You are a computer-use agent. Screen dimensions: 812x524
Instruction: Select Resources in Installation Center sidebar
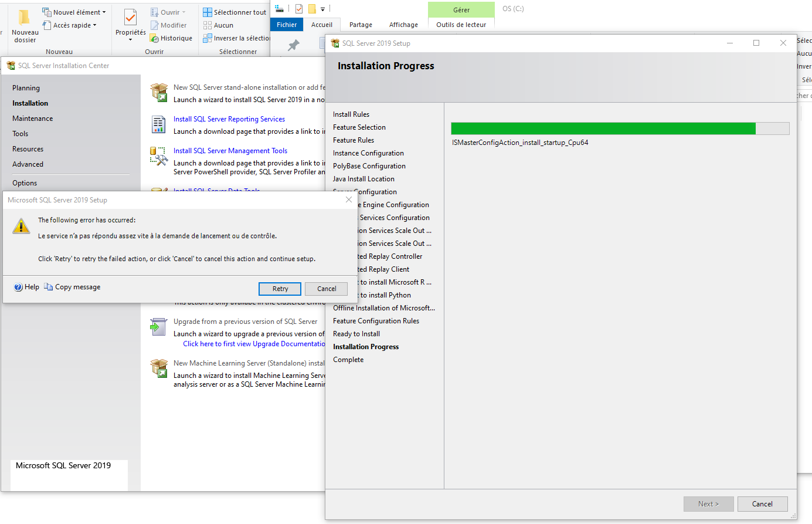click(x=28, y=149)
